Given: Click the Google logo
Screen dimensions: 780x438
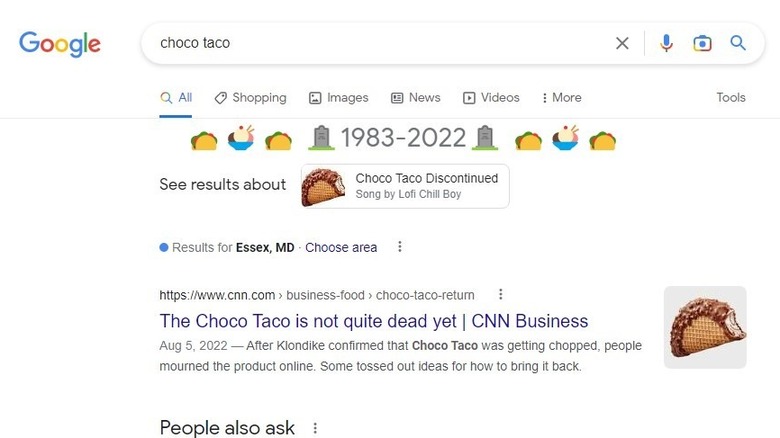Looking at the screenshot, I should click(x=60, y=44).
